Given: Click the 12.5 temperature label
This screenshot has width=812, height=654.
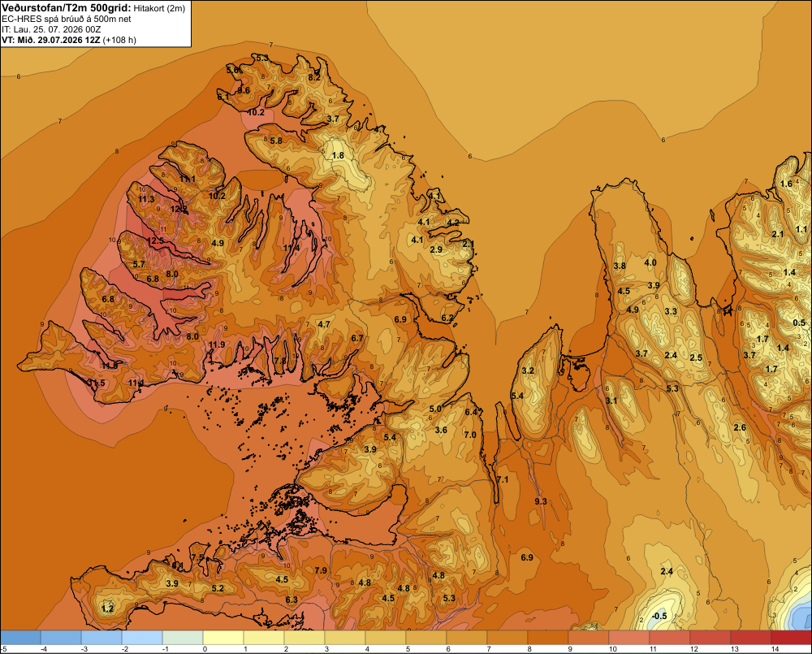Looking at the screenshot, I should [x=155, y=241].
